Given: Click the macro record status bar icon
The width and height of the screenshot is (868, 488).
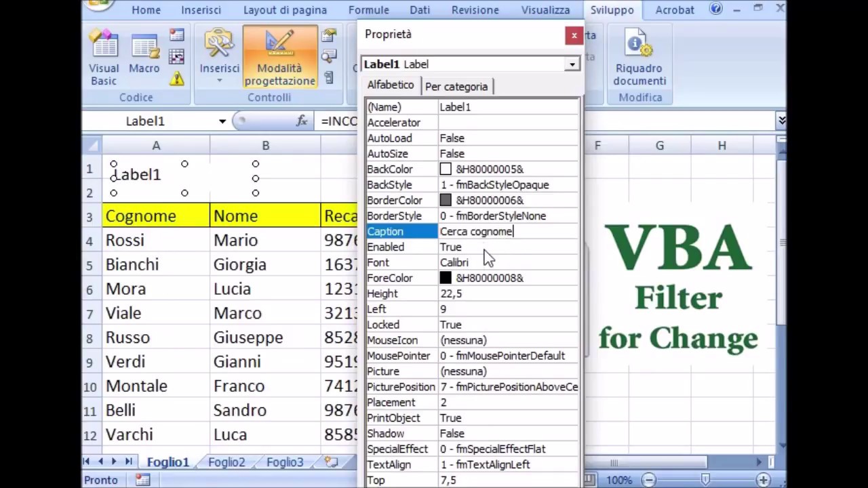Looking at the screenshot, I should (142, 480).
